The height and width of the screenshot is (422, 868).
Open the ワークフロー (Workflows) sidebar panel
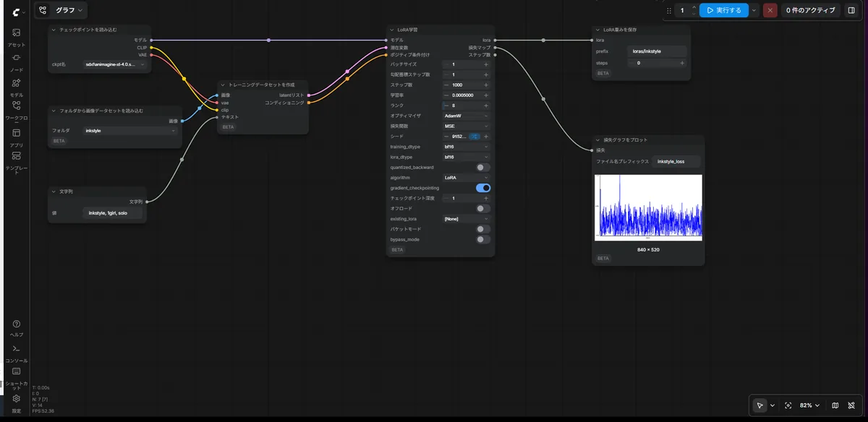point(16,110)
